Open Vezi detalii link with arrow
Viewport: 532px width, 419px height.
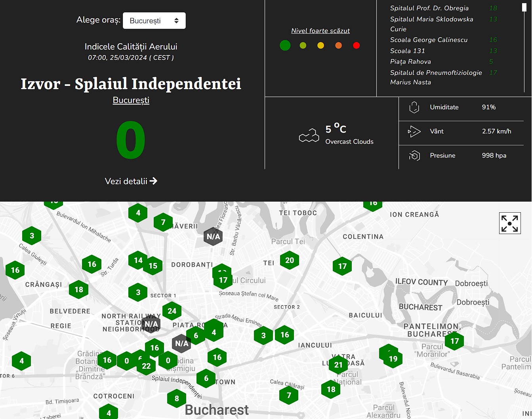click(131, 181)
